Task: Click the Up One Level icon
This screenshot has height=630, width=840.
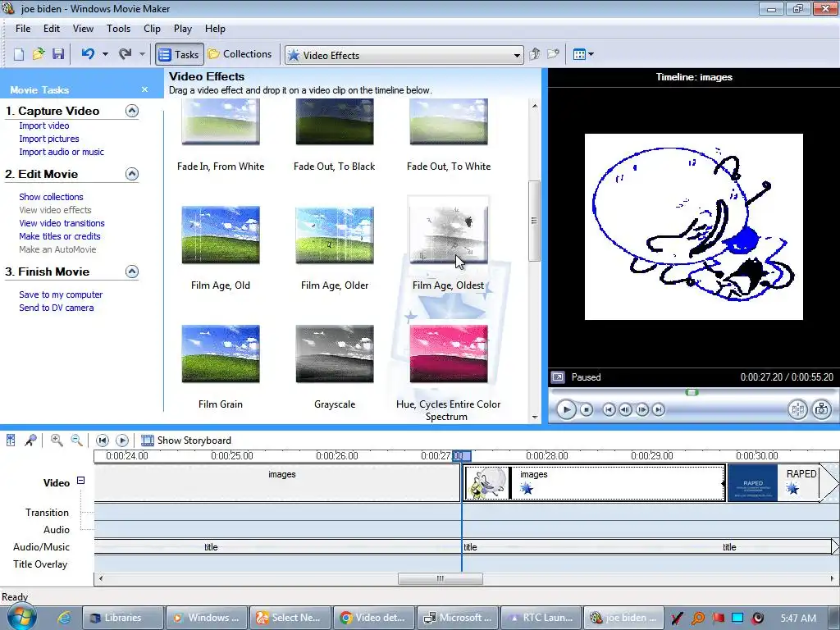Action: click(534, 54)
